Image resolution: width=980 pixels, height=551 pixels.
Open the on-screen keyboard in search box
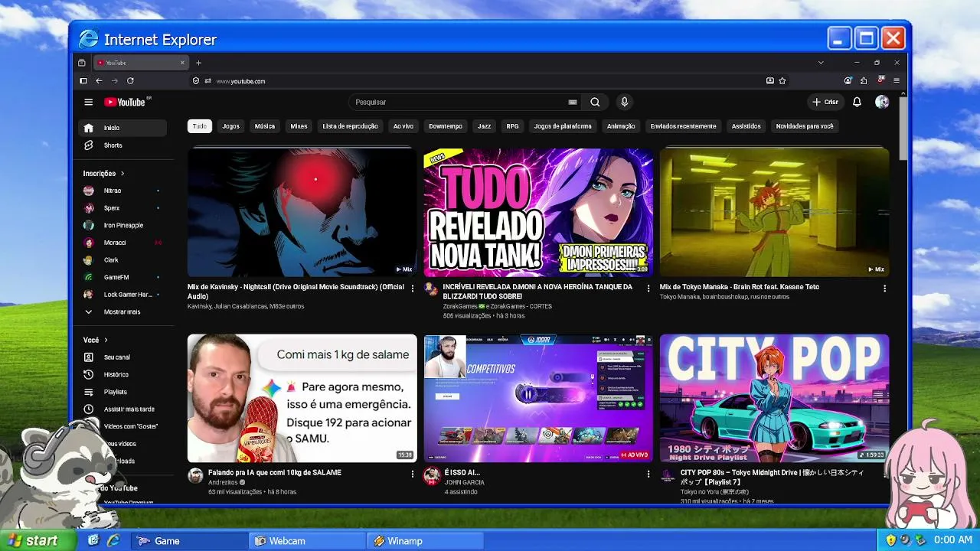572,102
